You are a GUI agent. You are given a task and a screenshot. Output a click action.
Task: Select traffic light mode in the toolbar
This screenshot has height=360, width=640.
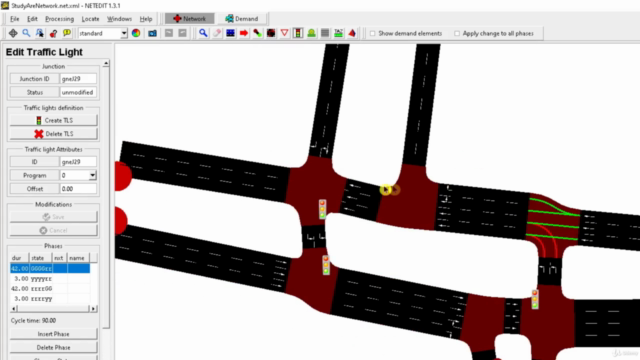tap(298, 33)
